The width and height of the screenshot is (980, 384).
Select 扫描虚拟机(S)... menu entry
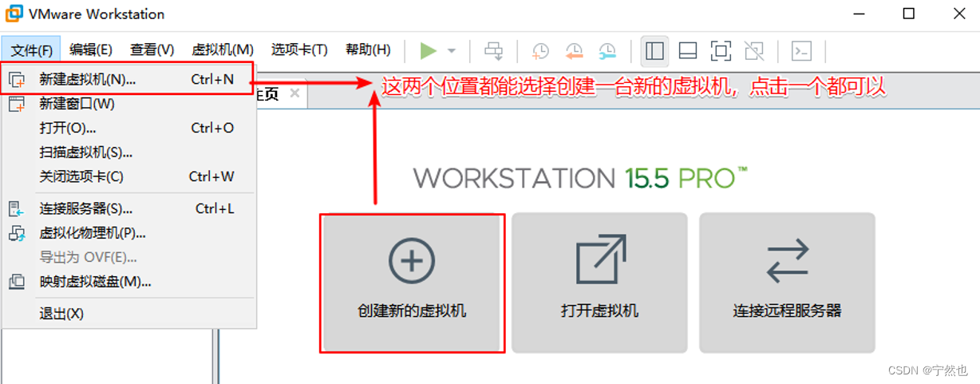pos(128,152)
